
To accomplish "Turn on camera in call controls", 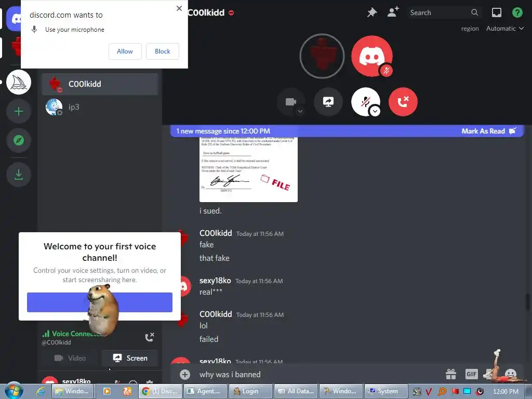I will pos(290,102).
